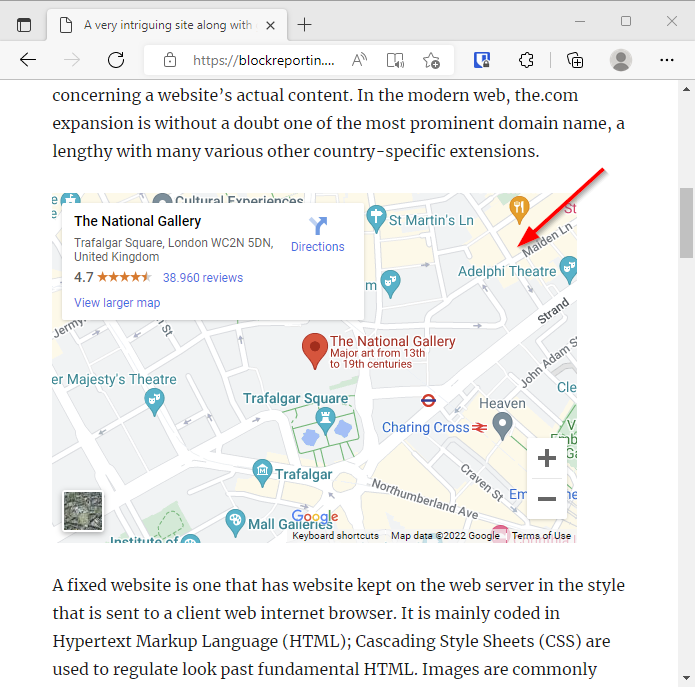The height and width of the screenshot is (687, 695).
Task: Open Settings and more menu
Action: 666,60
